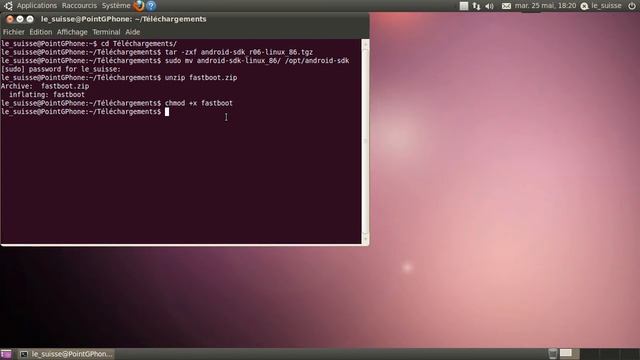The width and height of the screenshot is (640, 360).
Task: Open the network connection indicator
Action: [x=476, y=6]
